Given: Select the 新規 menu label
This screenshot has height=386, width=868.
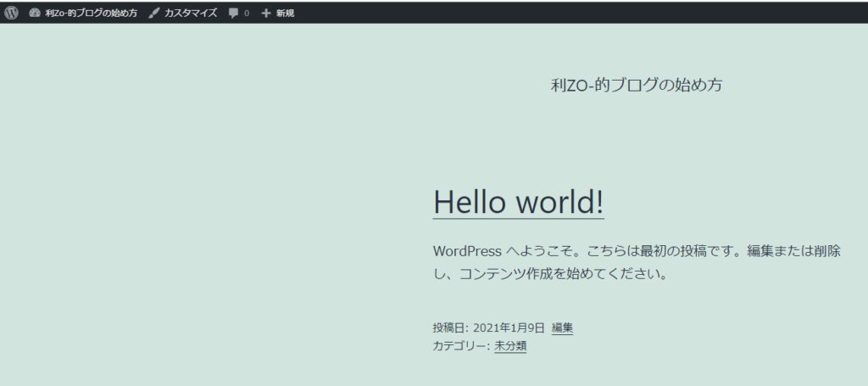Looking at the screenshot, I should coord(285,13).
